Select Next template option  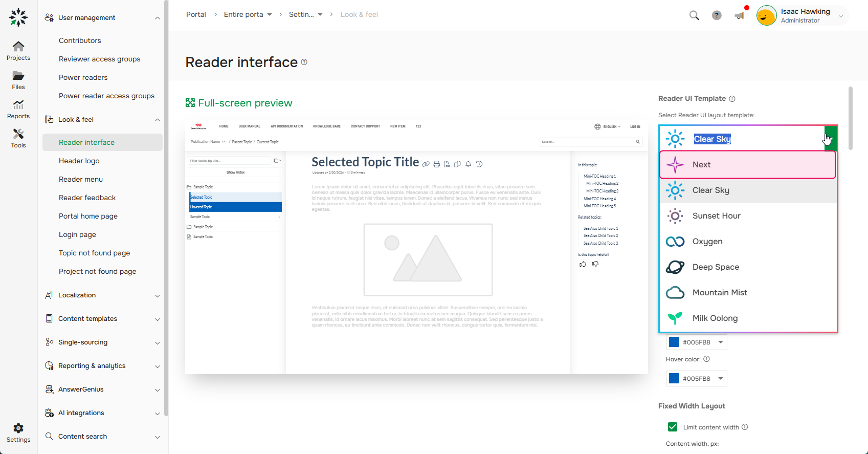[x=748, y=164]
